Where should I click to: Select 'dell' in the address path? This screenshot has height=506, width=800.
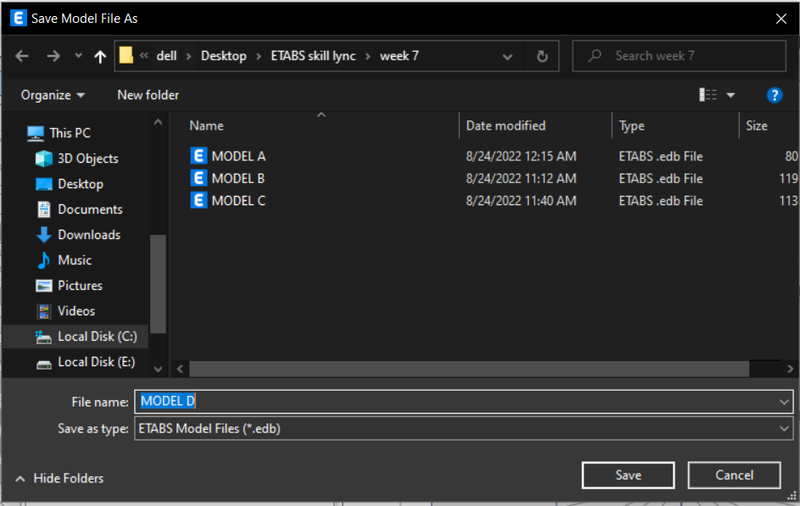click(x=166, y=56)
